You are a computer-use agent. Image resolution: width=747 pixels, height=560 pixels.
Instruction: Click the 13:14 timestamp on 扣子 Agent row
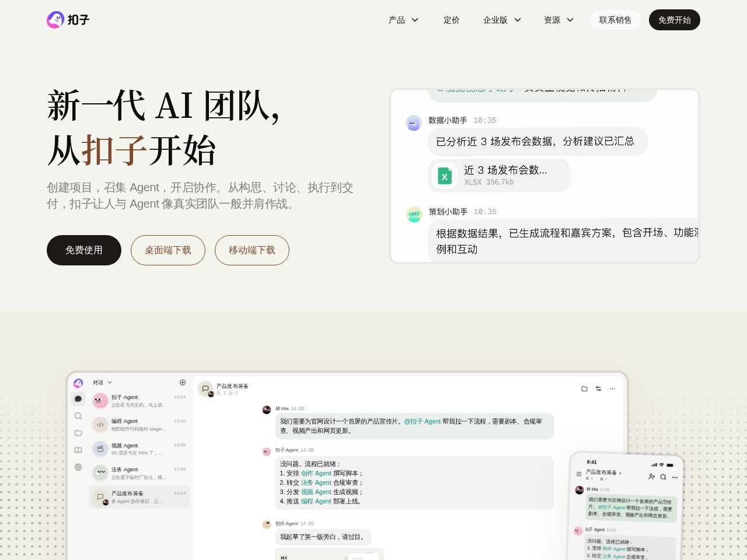pyautogui.click(x=180, y=397)
